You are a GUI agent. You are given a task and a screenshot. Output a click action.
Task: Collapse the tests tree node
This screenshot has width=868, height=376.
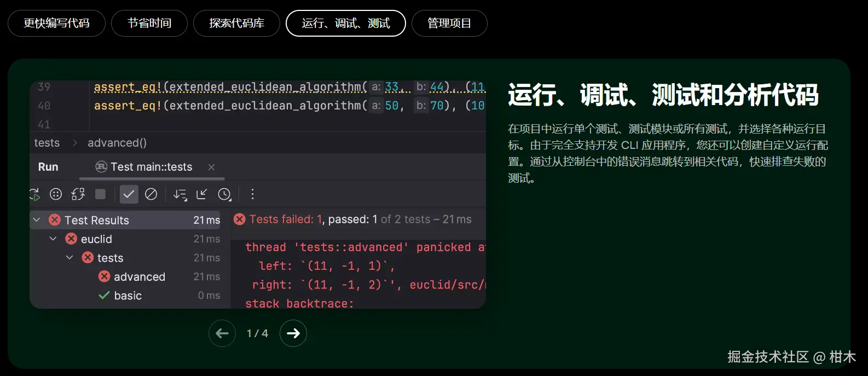(70, 257)
